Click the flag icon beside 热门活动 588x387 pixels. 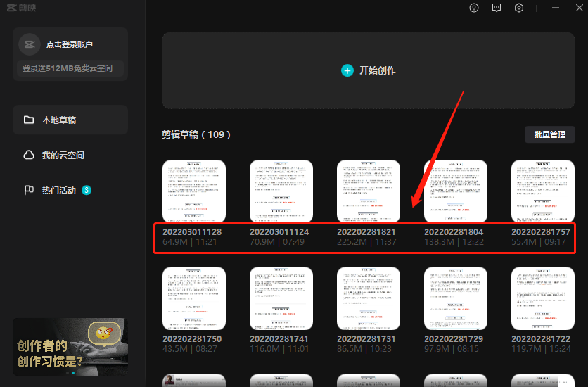point(29,190)
